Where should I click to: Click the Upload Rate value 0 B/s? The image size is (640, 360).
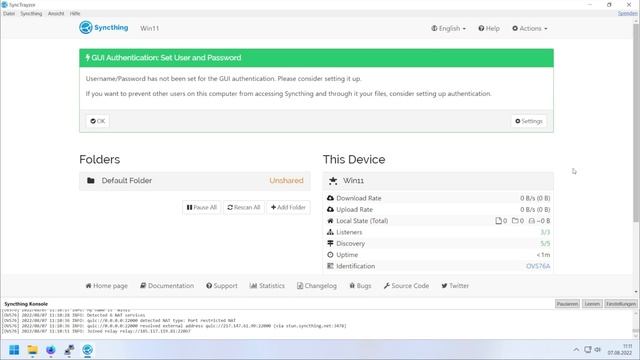(x=535, y=209)
